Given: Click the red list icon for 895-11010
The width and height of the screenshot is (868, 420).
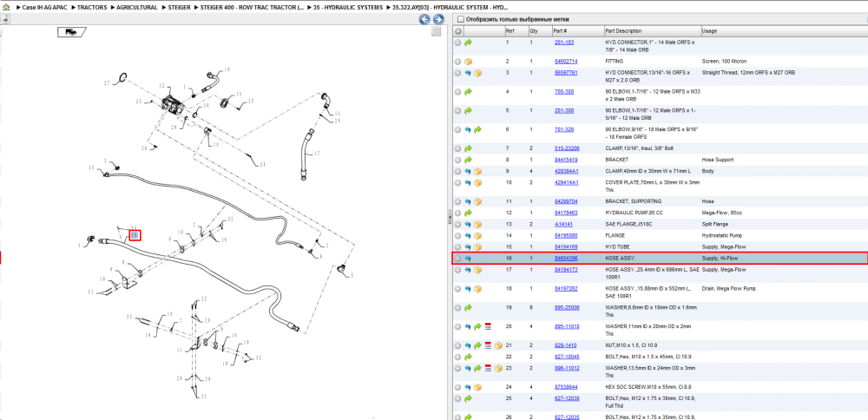Looking at the screenshot, I should click(488, 326).
